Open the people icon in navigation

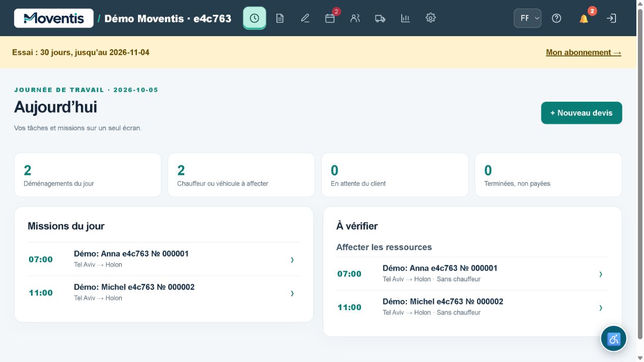pos(355,18)
